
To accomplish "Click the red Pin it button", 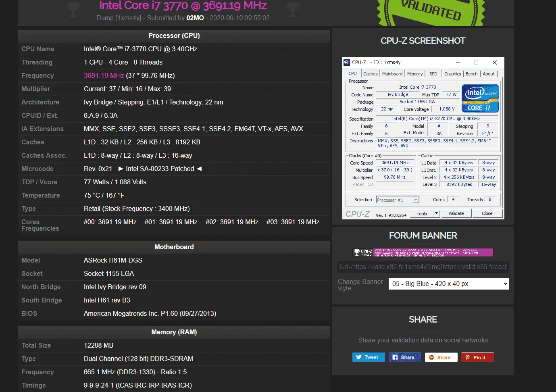I will [477, 357].
